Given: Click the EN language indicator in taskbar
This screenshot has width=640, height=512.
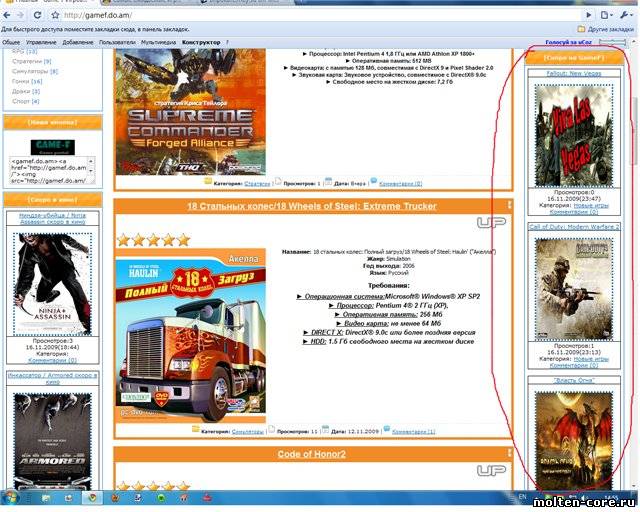Looking at the screenshot, I should (522, 496).
